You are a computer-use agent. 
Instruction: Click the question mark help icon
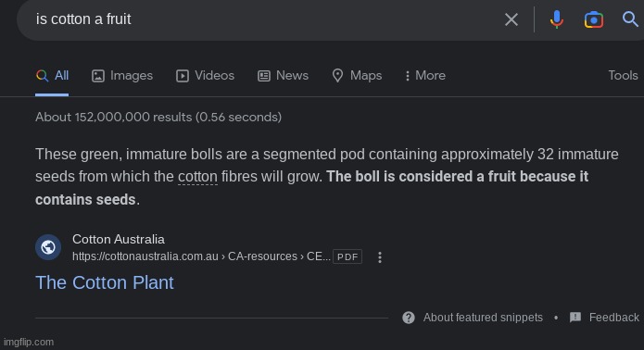tap(409, 318)
